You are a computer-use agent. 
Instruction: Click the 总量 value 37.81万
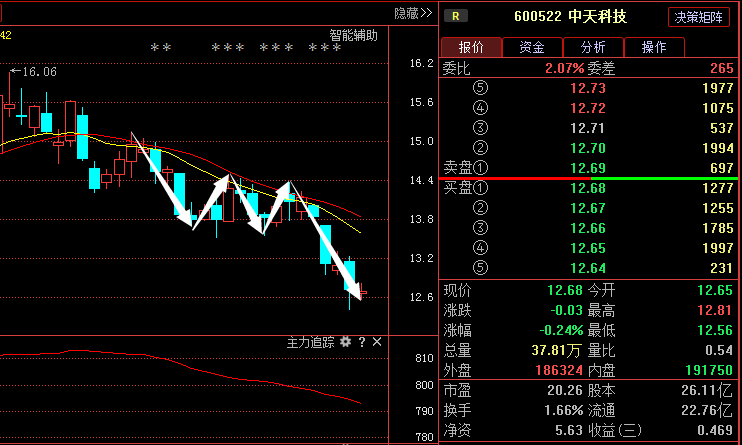coord(556,350)
